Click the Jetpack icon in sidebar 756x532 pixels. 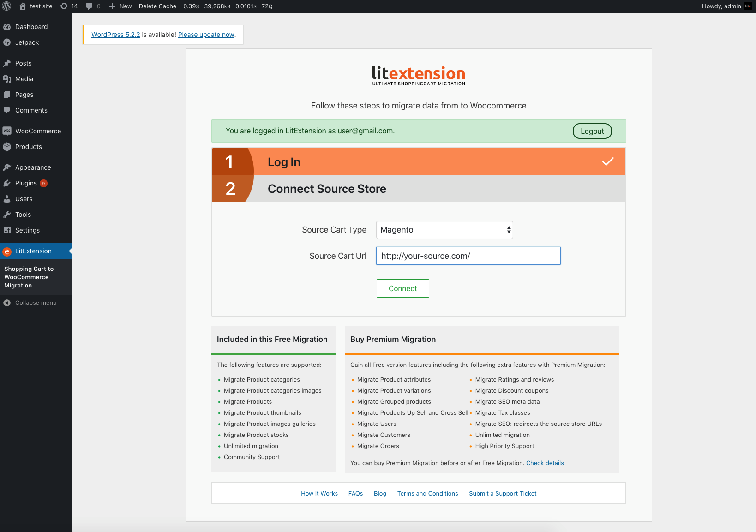[x=7, y=42]
